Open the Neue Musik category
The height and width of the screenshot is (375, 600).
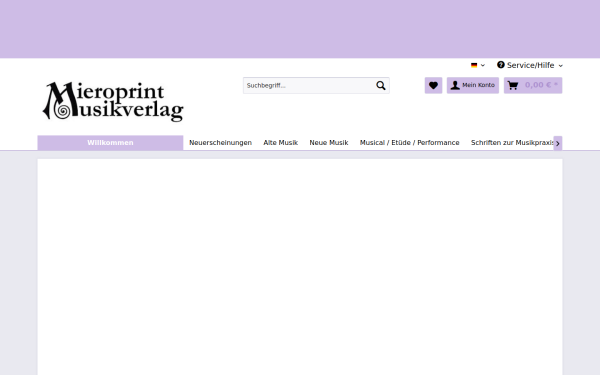click(329, 143)
